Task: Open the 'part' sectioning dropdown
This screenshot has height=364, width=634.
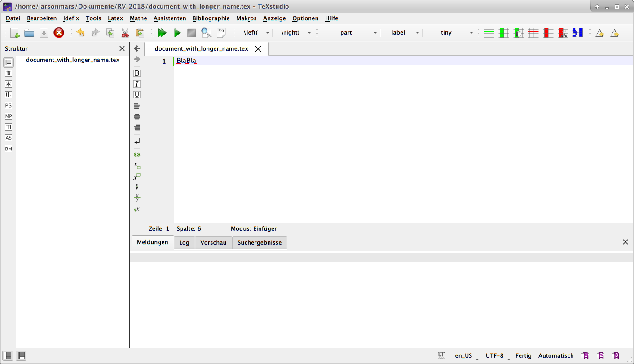Action: point(359,32)
